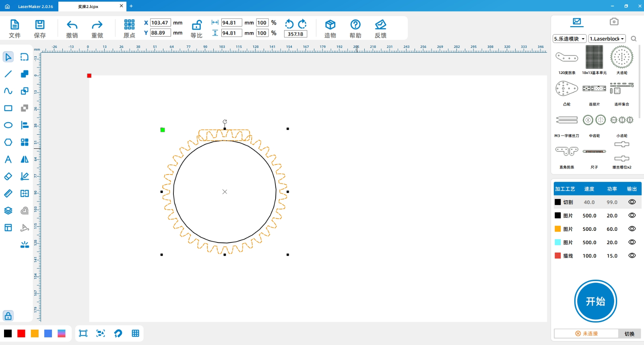Select the text tool in left toolbar
This screenshot has width=644, height=345.
8,159
